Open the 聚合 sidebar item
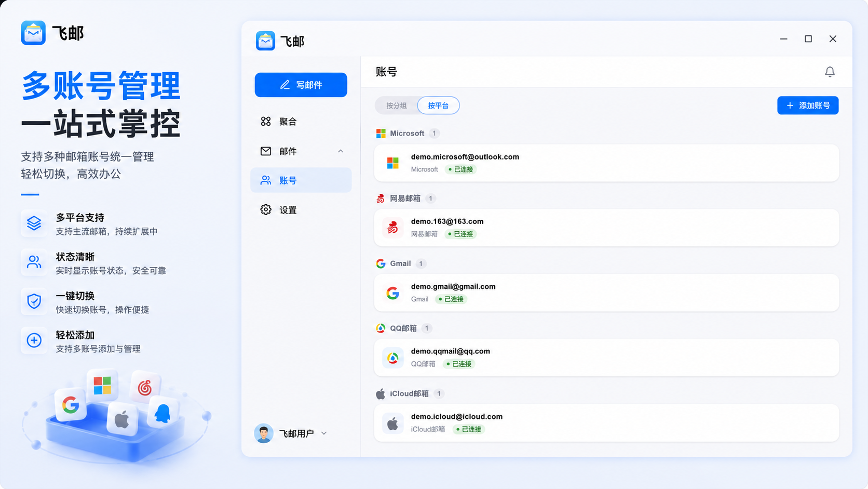The image size is (868, 489). (x=301, y=122)
